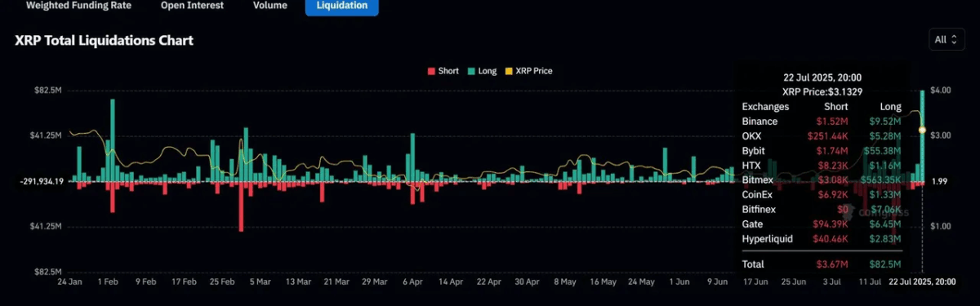Screen dimensions: 980x306
Task: Click the Binance row label in the tooltip
Action: pyautogui.click(x=759, y=122)
